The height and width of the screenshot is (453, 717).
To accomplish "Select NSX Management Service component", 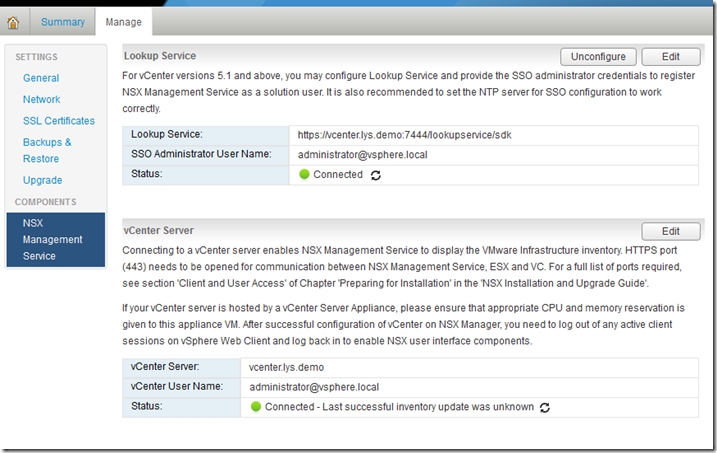I will 56,240.
